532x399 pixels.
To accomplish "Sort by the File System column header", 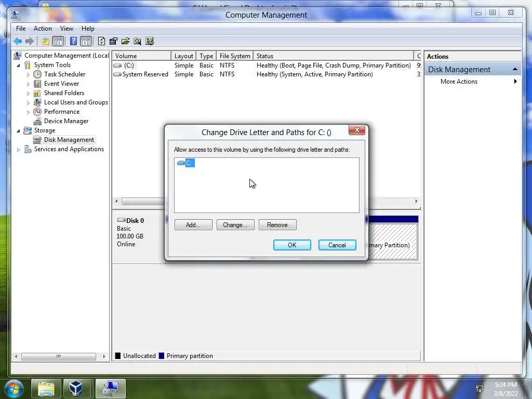I will [x=235, y=56].
